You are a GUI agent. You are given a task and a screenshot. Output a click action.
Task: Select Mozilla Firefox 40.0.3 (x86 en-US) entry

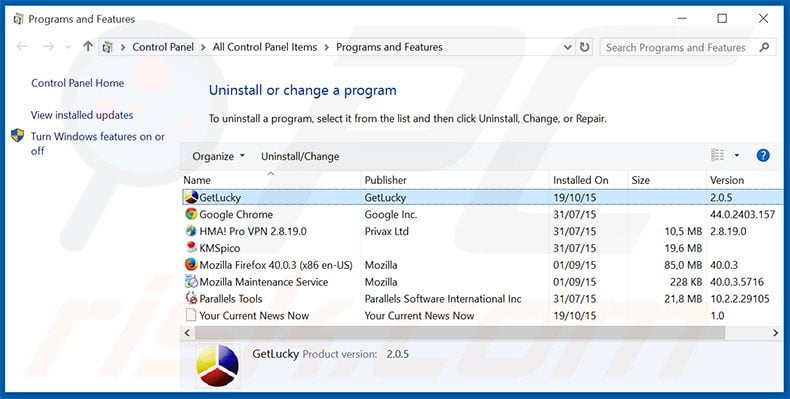(x=276, y=265)
